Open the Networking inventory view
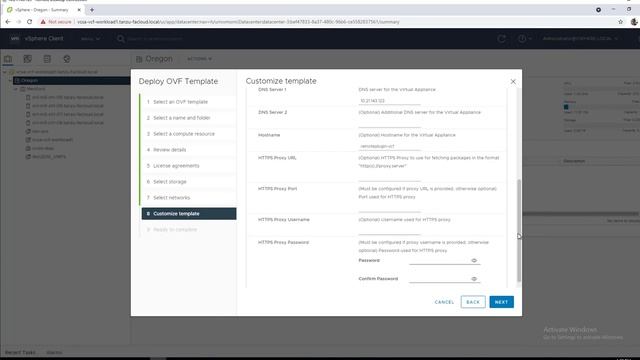This screenshot has height=360, width=640. pyautogui.click(x=67, y=59)
